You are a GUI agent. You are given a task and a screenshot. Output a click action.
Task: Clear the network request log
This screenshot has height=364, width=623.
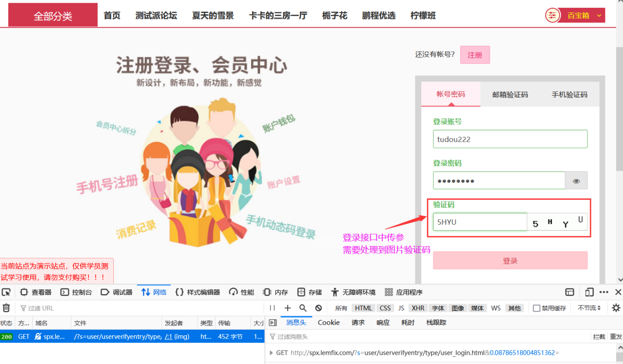pos(6,308)
